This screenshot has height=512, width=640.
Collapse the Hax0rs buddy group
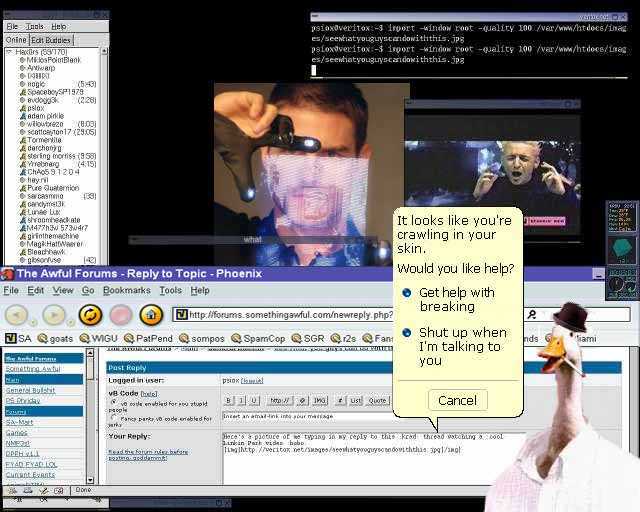[9, 52]
